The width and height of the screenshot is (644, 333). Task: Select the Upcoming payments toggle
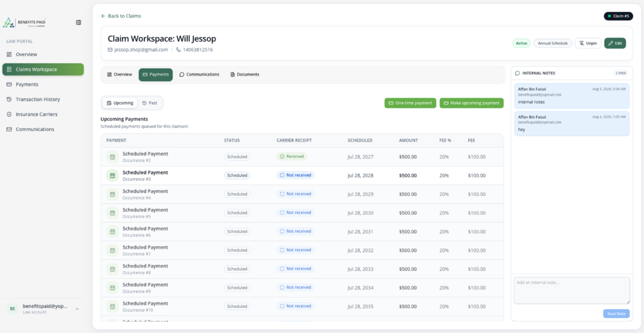click(x=120, y=103)
